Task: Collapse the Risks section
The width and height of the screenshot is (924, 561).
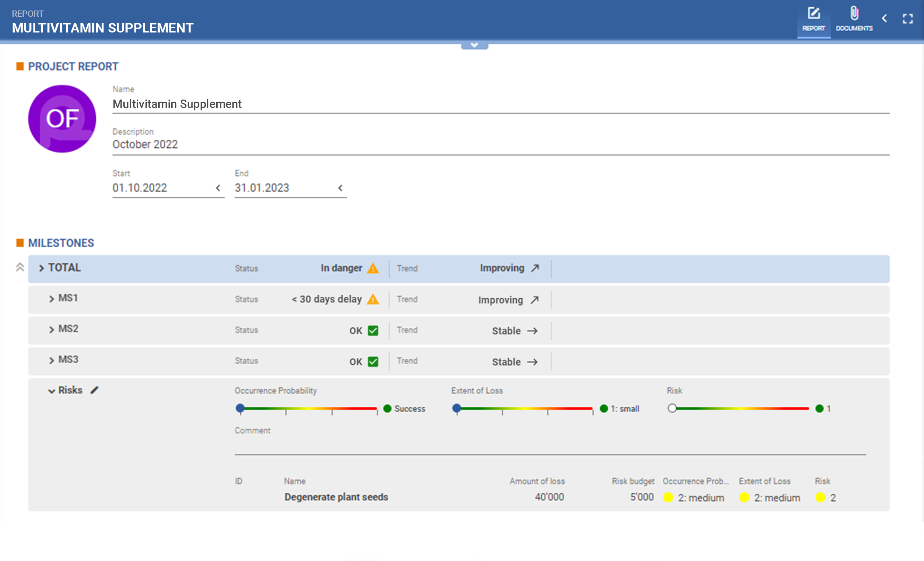Action: click(x=51, y=391)
